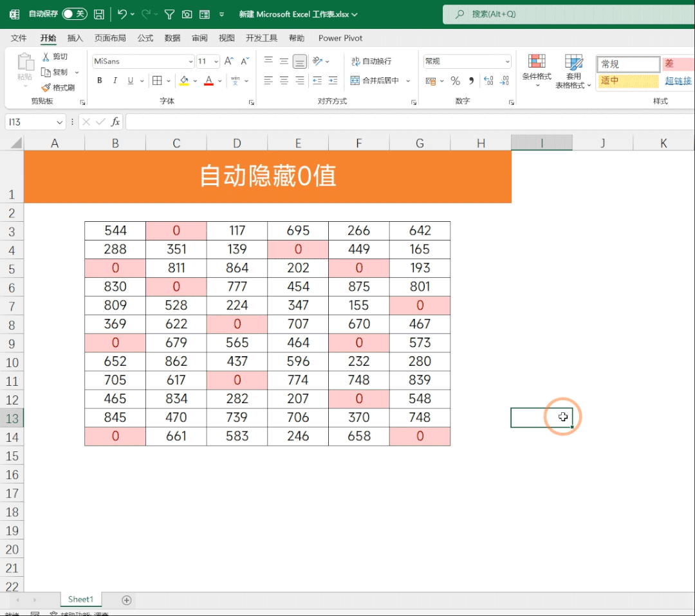This screenshot has width=695, height=616.
Task: Switch to the 公式 tab
Action: [145, 38]
